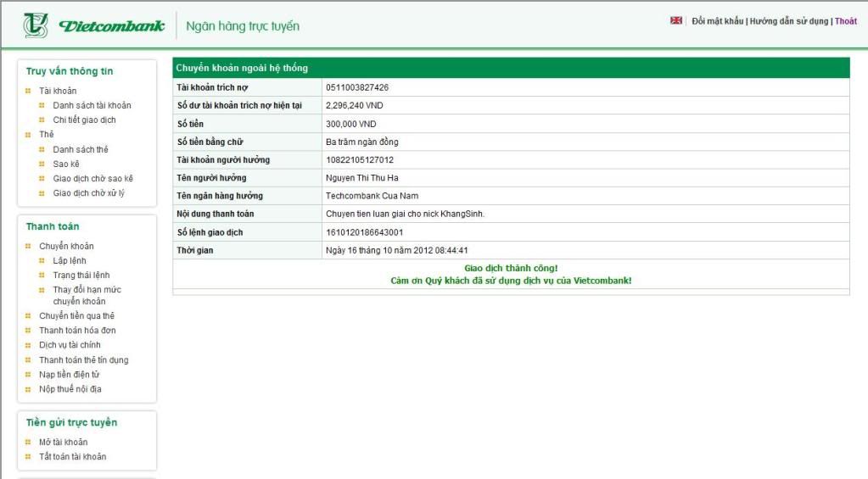Screen dimensions: 868x479
Task: Click bullet icon beside Thanh toán thẻ tín dụng
Action: [28, 360]
